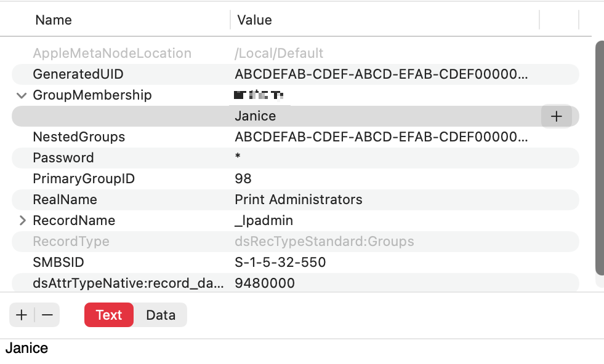Select the Password attribute row

click(63, 158)
